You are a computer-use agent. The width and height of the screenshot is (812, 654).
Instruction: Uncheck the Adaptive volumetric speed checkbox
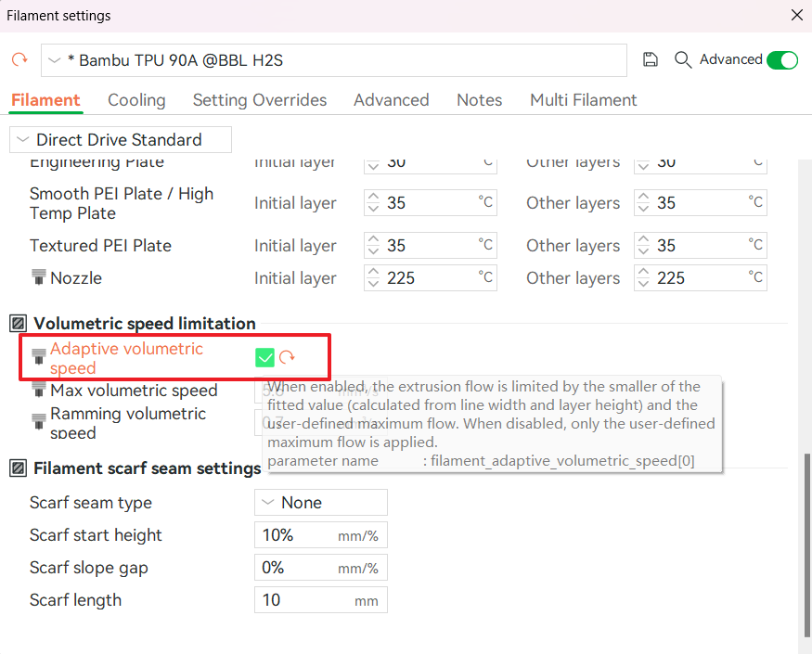264,357
